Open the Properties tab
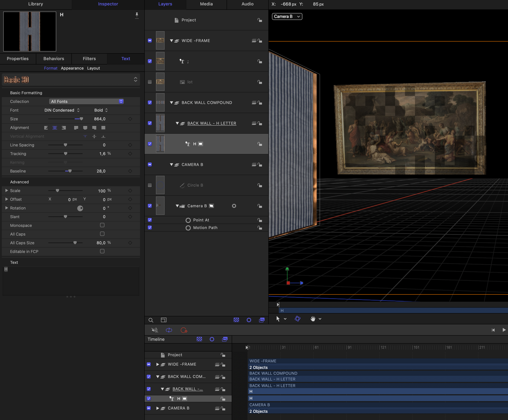Image resolution: width=508 pixels, height=420 pixels. pyautogui.click(x=18, y=59)
